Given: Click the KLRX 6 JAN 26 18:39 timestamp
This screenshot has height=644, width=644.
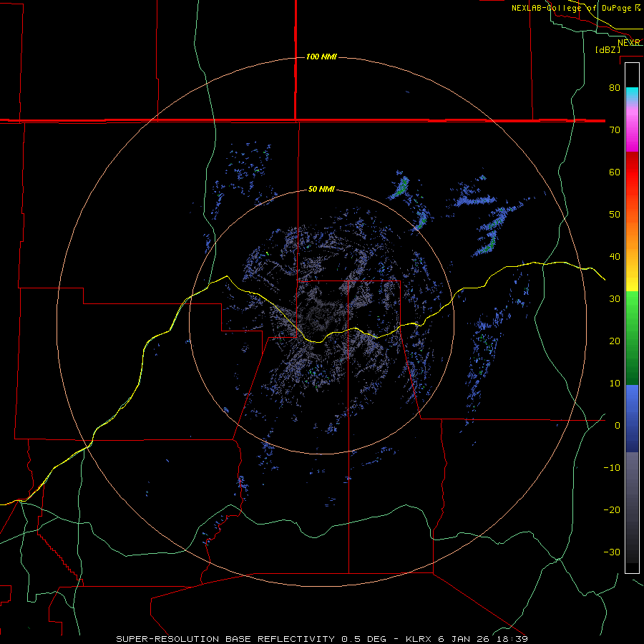Looking at the screenshot, I should tap(467, 639).
